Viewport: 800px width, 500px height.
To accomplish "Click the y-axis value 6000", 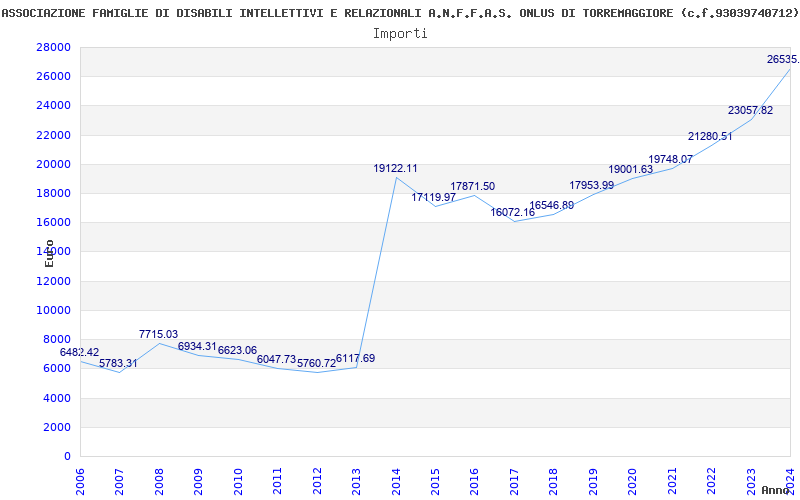I will [x=57, y=368].
